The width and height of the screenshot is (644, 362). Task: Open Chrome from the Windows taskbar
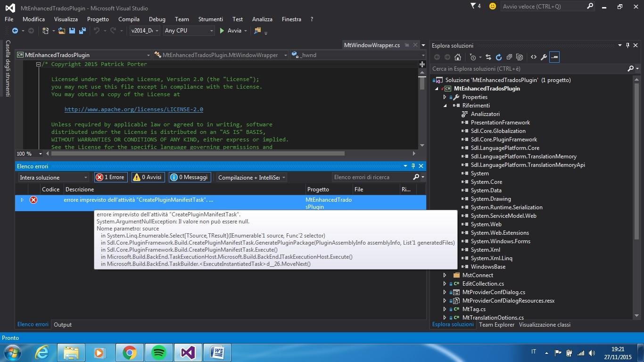tap(130, 352)
